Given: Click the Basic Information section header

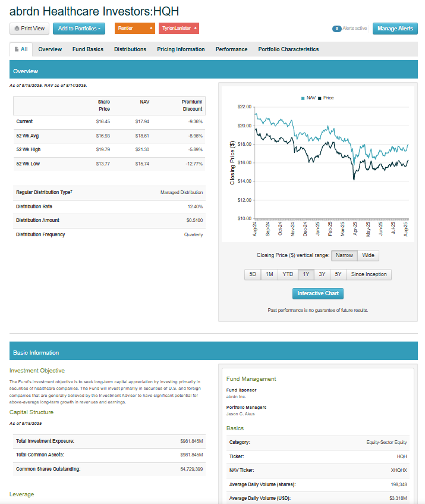Looking at the screenshot, I should tap(213, 351).
